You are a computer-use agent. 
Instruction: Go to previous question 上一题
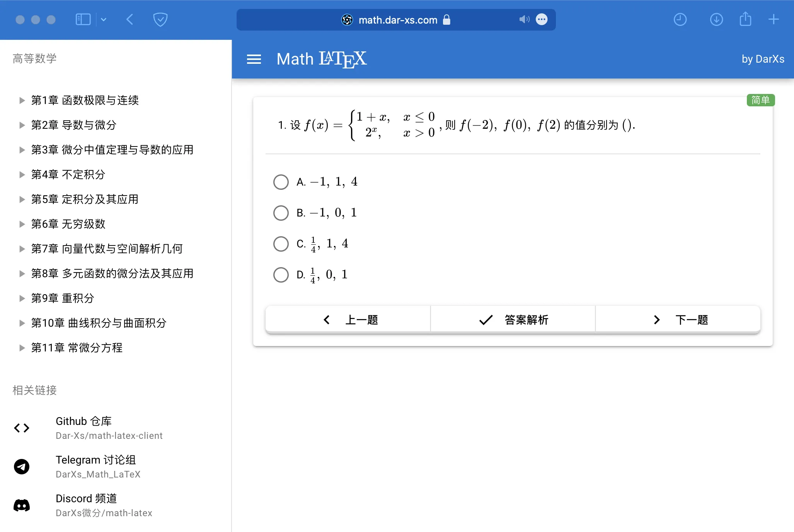coord(348,320)
